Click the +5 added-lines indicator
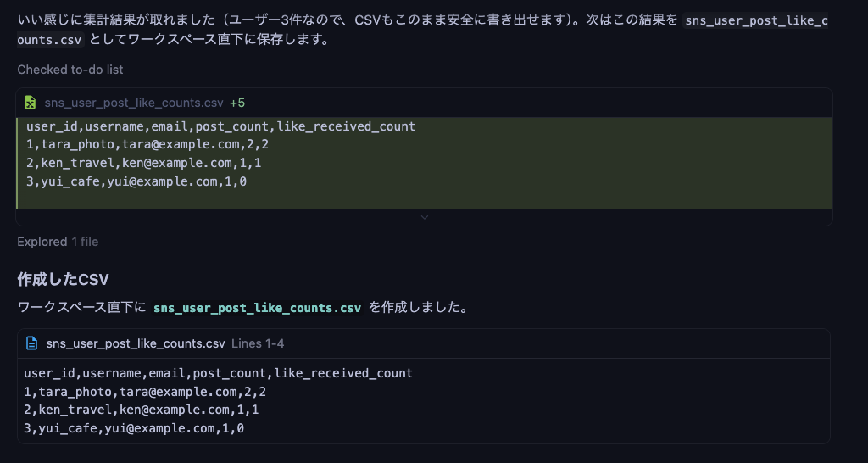868x463 pixels. click(237, 103)
